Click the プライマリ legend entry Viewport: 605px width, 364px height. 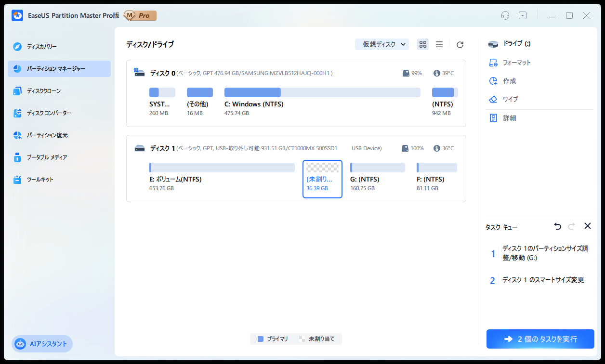pyautogui.click(x=273, y=339)
